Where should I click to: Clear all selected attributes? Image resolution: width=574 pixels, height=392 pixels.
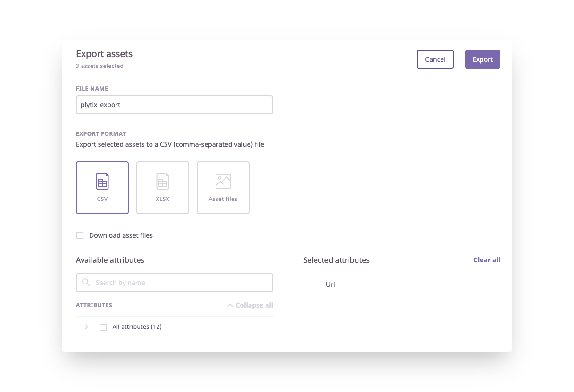[487, 260]
